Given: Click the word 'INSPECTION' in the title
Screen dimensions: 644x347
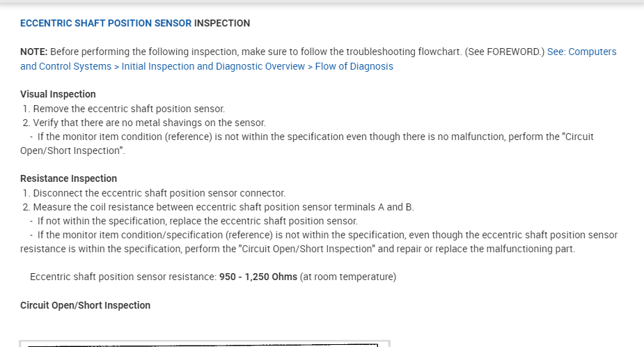Looking at the screenshot, I should tap(222, 23).
